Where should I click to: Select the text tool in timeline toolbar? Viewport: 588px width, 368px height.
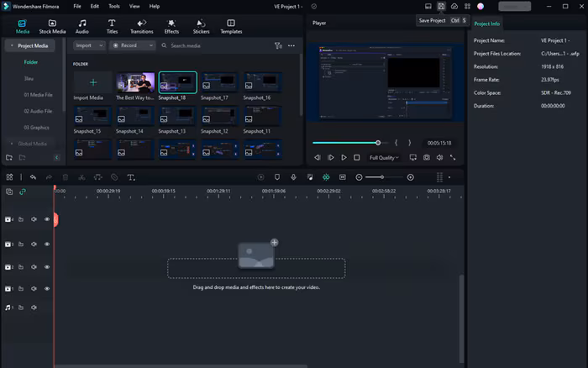click(131, 177)
